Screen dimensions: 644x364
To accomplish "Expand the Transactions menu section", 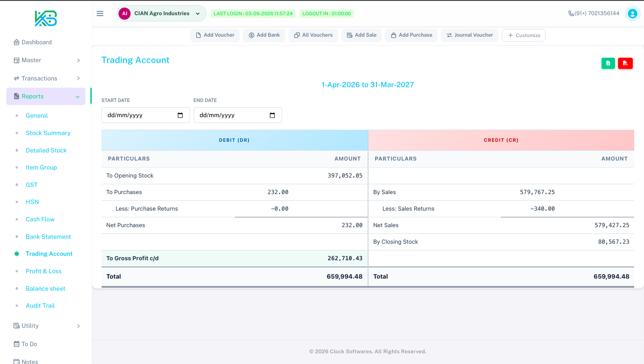I will 47,78.
